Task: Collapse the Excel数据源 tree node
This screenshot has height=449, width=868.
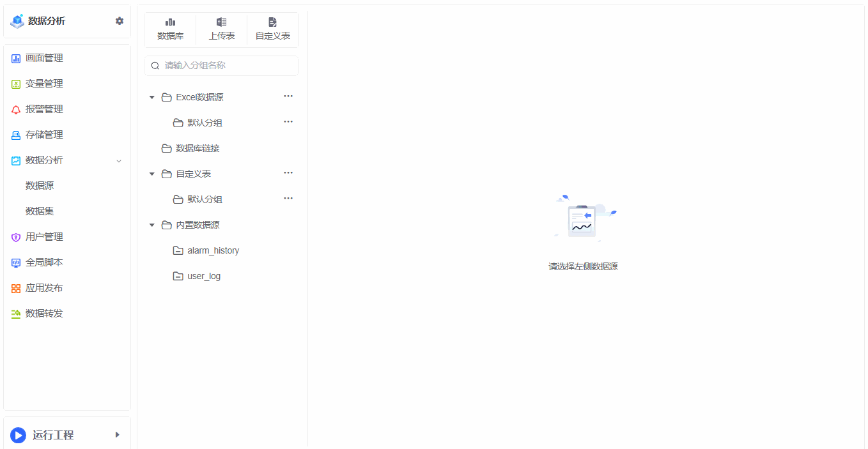Action: pos(152,96)
